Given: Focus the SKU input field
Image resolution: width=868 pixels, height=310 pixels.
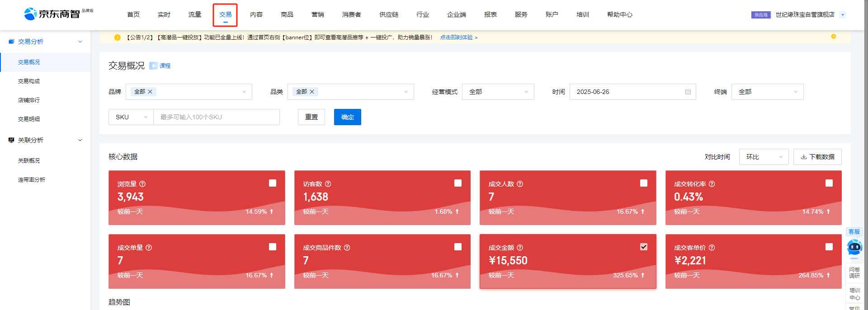Looking at the screenshot, I should tap(216, 117).
